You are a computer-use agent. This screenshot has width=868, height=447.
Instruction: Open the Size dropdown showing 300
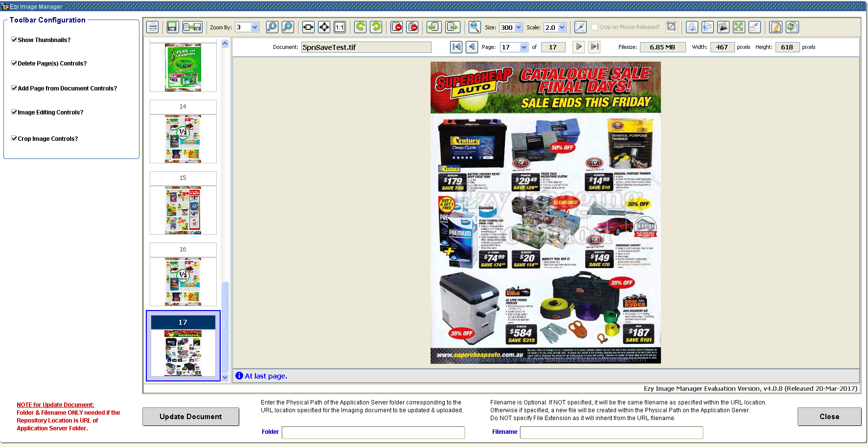click(x=519, y=27)
